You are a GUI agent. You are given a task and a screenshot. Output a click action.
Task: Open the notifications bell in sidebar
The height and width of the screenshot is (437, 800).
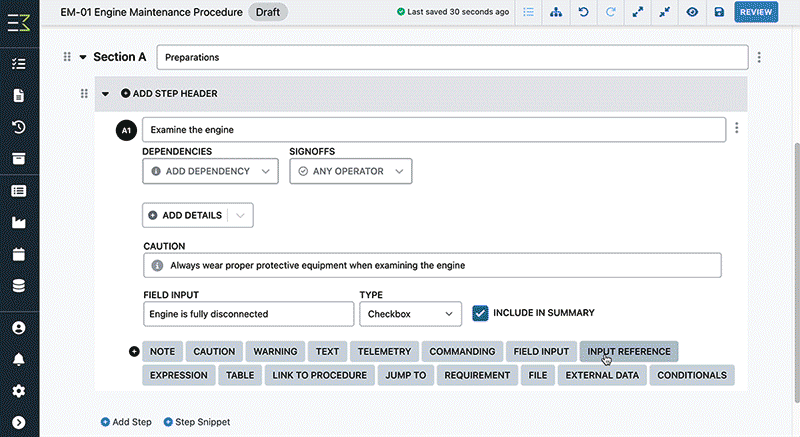point(19,359)
